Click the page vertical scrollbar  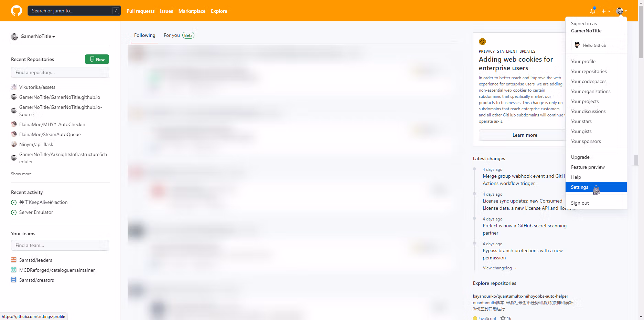[641, 160]
